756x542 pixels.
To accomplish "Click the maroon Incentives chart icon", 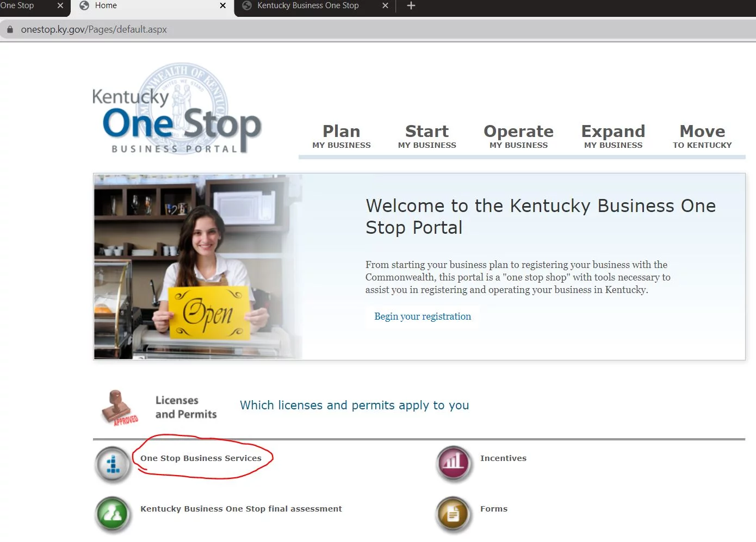I will pos(453,464).
